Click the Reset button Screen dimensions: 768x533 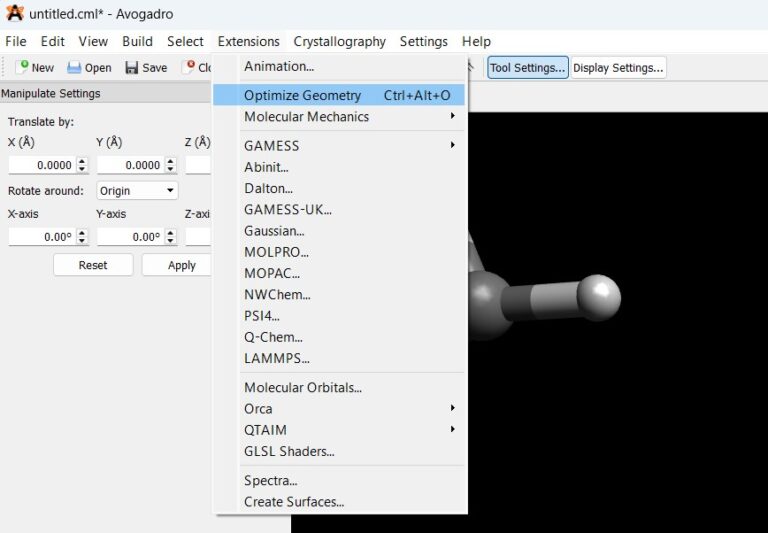point(93,265)
